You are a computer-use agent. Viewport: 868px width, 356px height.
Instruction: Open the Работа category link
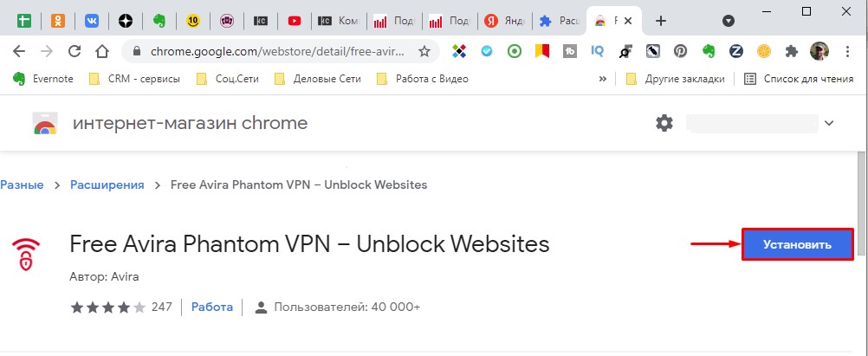click(x=212, y=307)
